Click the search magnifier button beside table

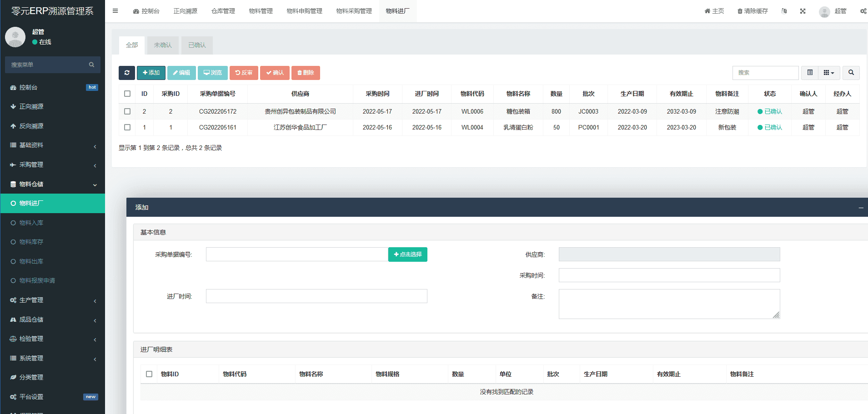pos(851,73)
